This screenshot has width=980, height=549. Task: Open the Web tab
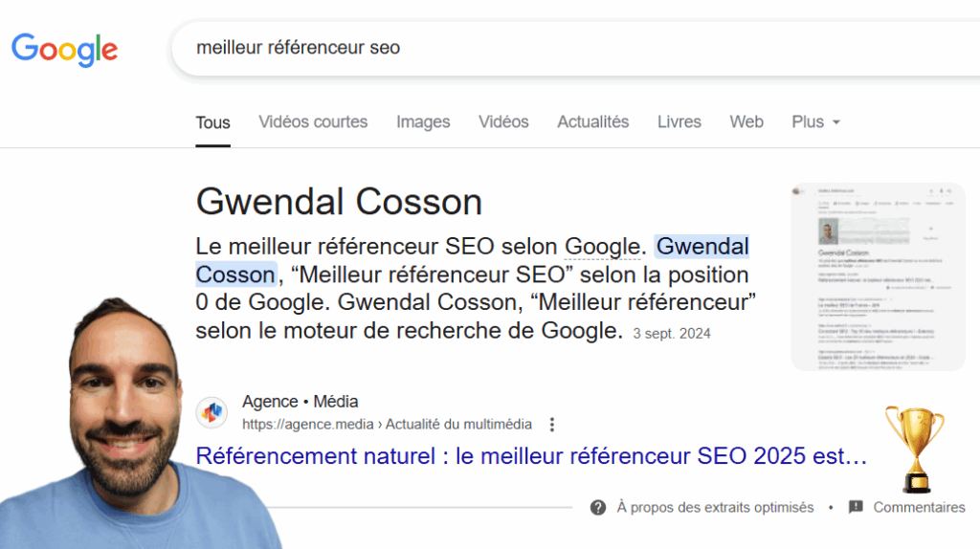(746, 121)
